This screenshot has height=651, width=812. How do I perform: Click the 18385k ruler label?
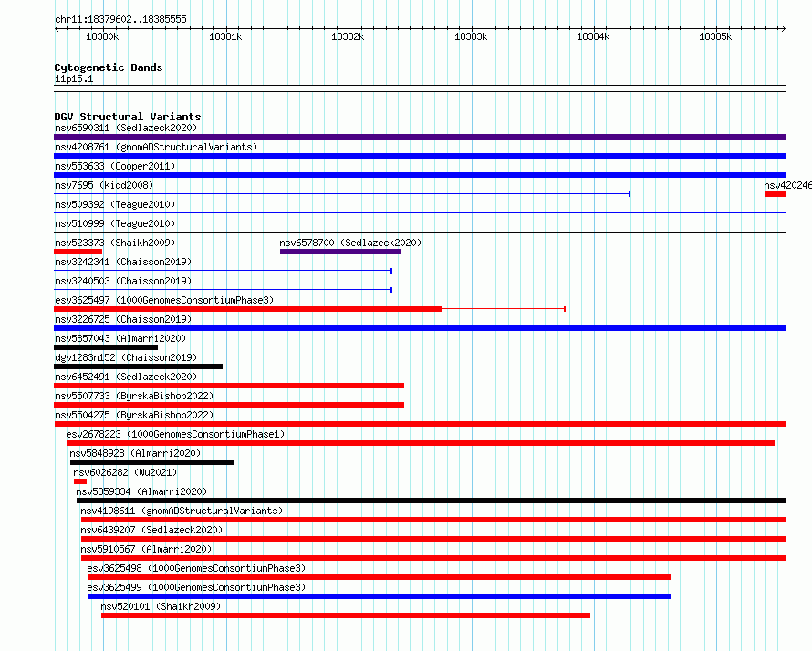(x=715, y=36)
